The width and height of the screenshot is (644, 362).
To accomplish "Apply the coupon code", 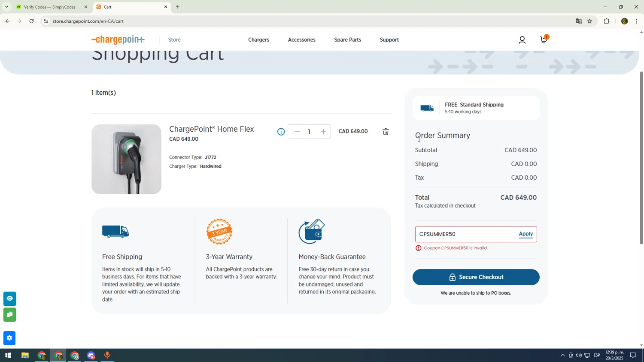I will coord(526,234).
